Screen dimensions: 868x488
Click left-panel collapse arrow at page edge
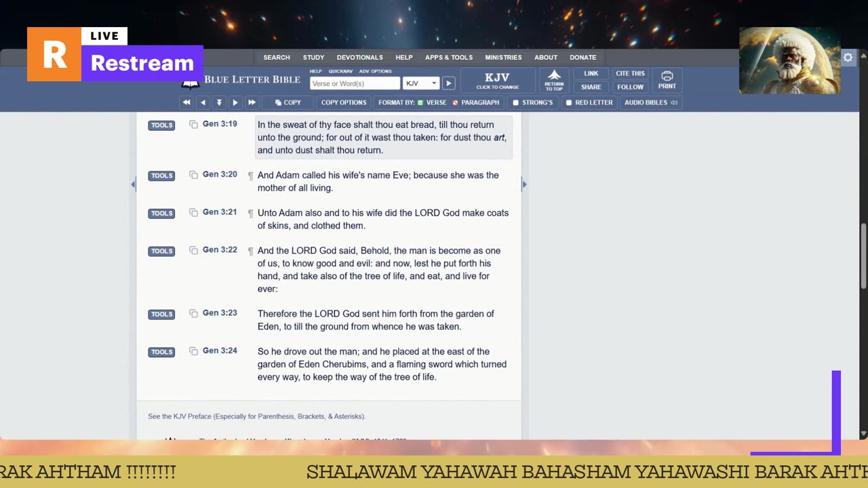pos(133,184)
